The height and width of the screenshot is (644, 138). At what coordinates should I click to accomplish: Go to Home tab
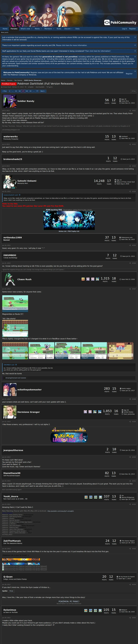(5, 29)
